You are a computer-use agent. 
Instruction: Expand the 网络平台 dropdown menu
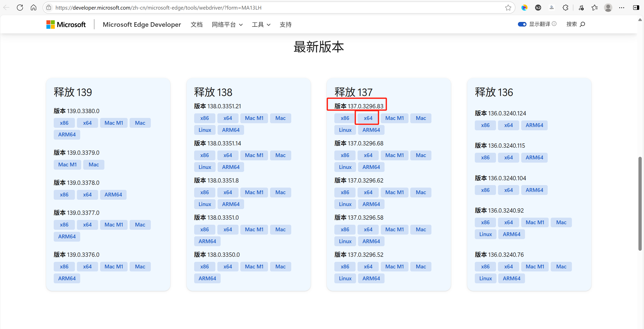click(227, 24)
